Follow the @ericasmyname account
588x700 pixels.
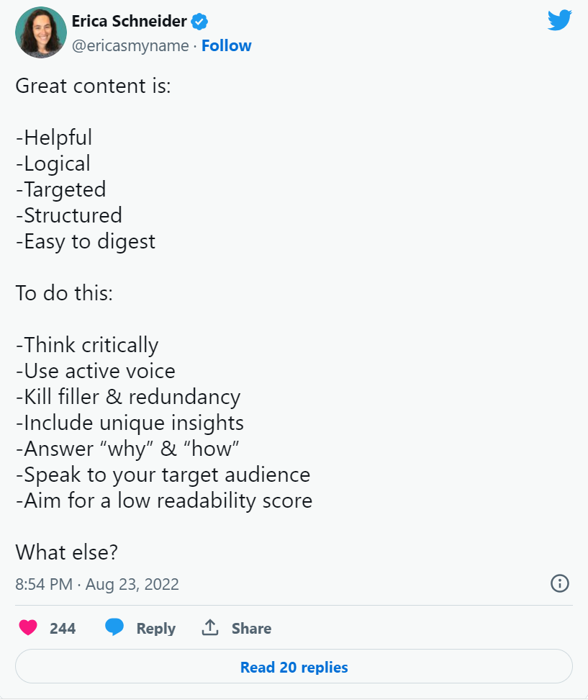pos(226,45)
